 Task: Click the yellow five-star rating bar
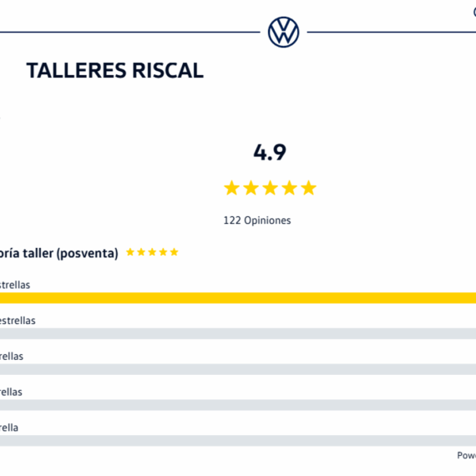click(x=238, y=298)
